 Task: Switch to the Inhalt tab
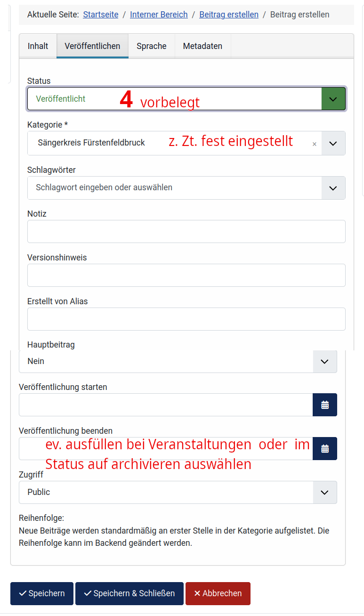tap(38, 46)
